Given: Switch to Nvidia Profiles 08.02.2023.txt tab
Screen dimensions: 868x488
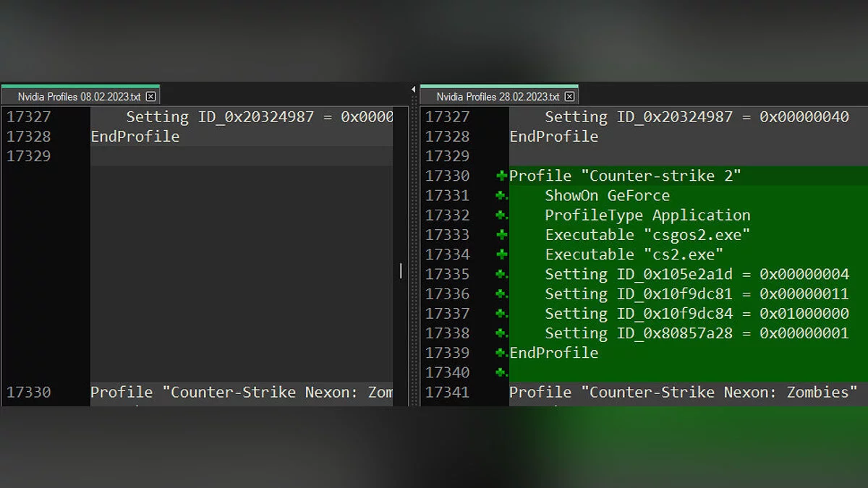Looking at the screenshot, I should pos(80,96).
